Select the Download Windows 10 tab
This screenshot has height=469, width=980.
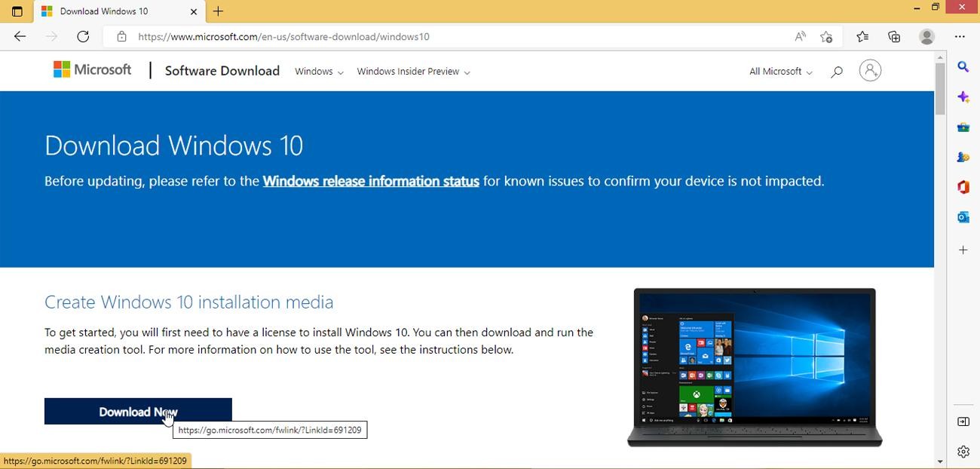[119, 11]
